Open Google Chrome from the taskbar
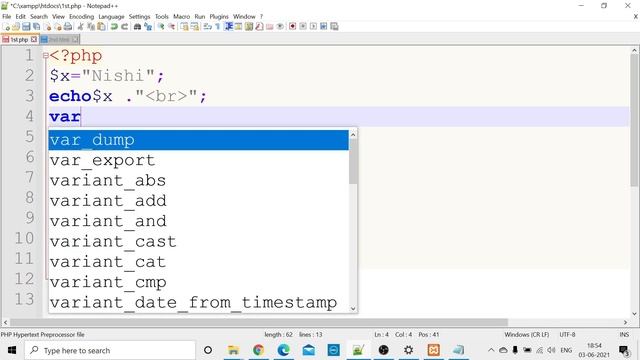The image size is (640, 360). click(x=258, y=350)
